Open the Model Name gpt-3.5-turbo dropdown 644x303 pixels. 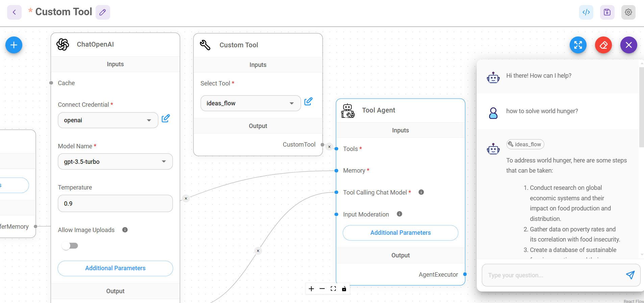coord(115,161)
